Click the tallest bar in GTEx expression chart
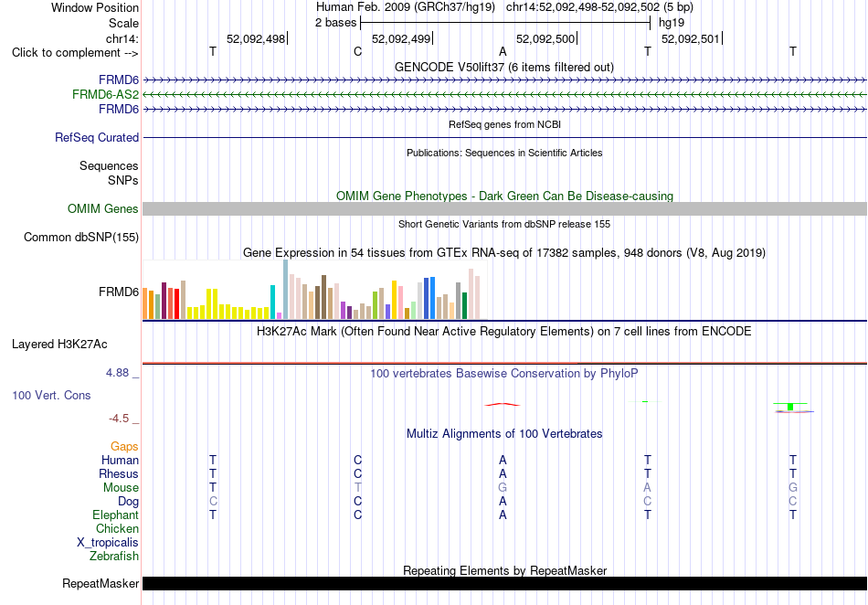 coord(286,290)
